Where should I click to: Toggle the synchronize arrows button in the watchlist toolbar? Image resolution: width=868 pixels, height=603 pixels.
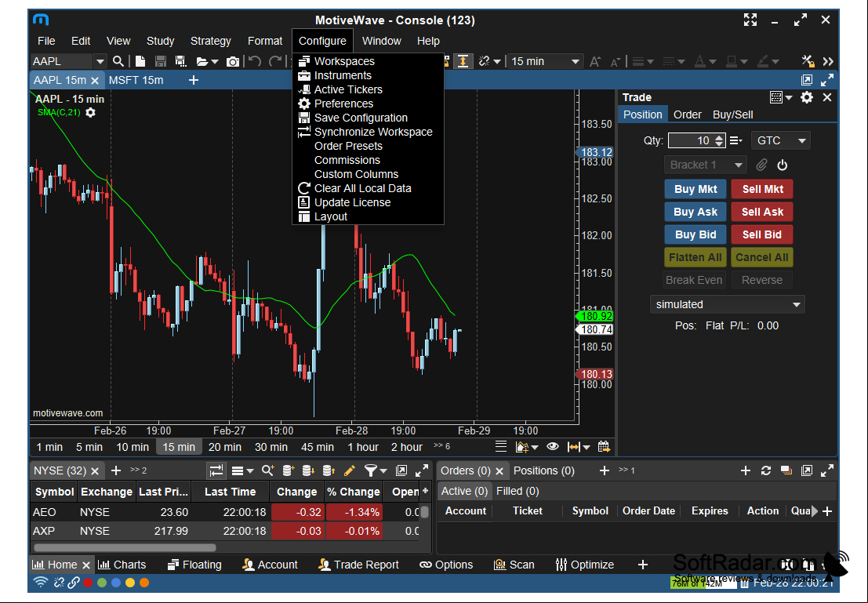[216, 470]
